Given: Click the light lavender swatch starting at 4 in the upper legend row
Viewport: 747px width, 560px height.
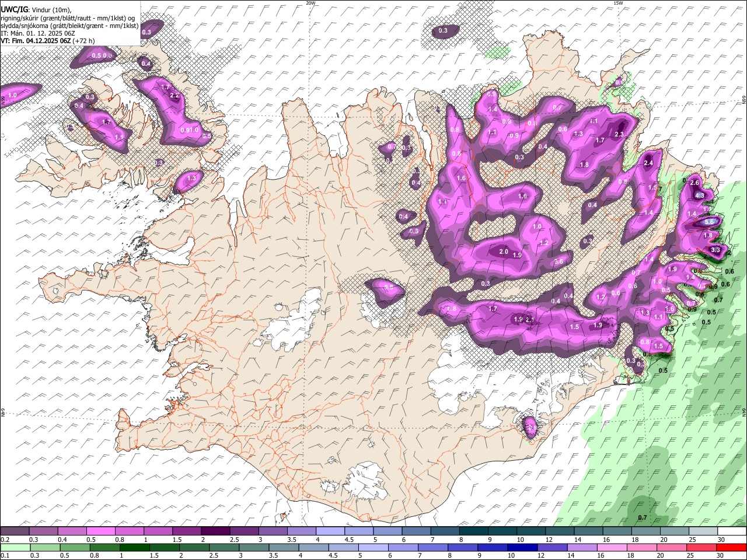Looking at the screenshot, I should 330,531.
